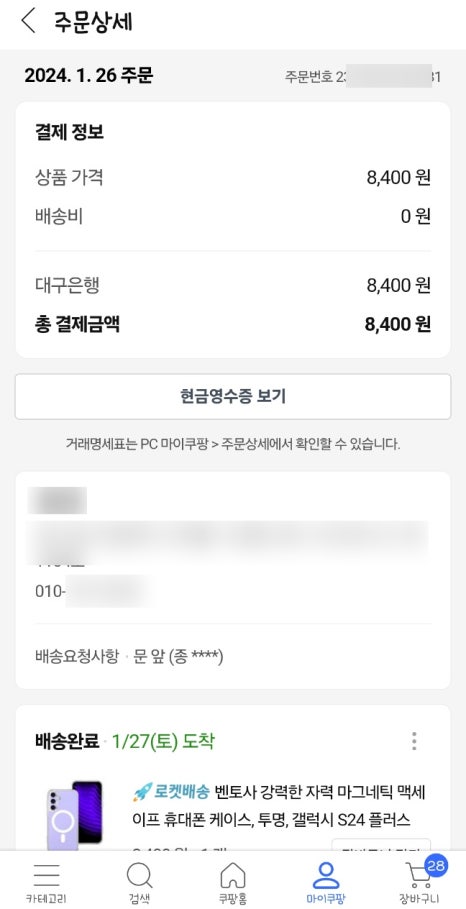Viewport: 466px width, 909px height.
Task: Tap the 검색 magnifier icon
Action: (x=139, y=875)
